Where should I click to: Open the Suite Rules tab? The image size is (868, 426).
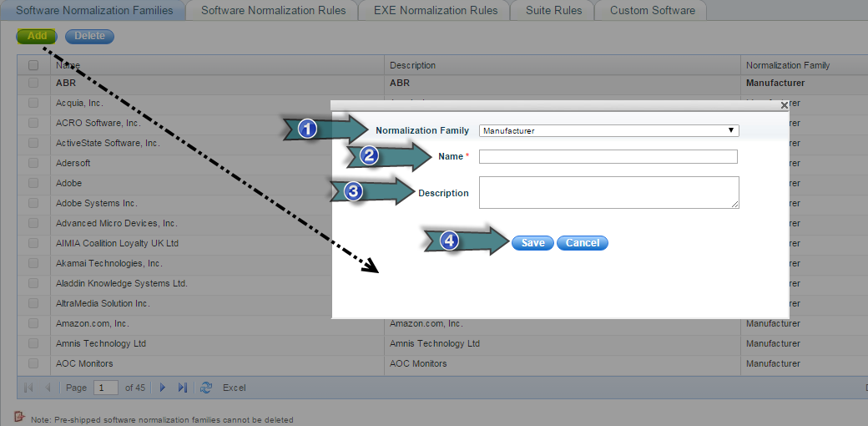point(554,11)
